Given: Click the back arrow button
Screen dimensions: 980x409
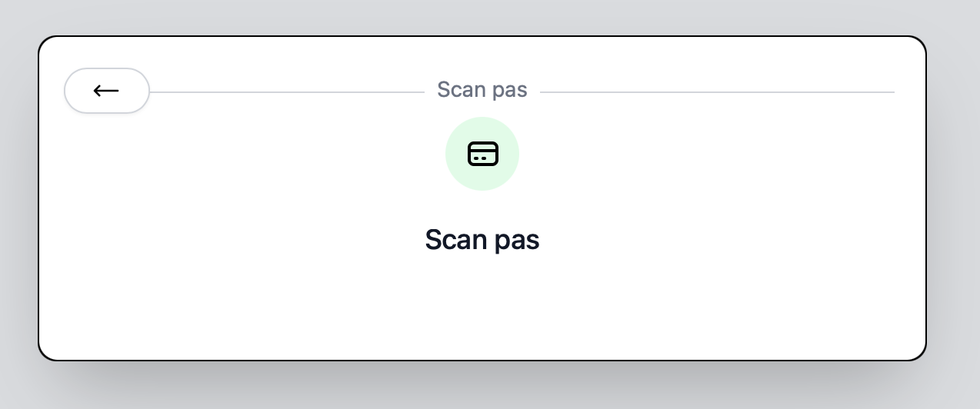Looking at the screenshot, I should pos(106,91).
